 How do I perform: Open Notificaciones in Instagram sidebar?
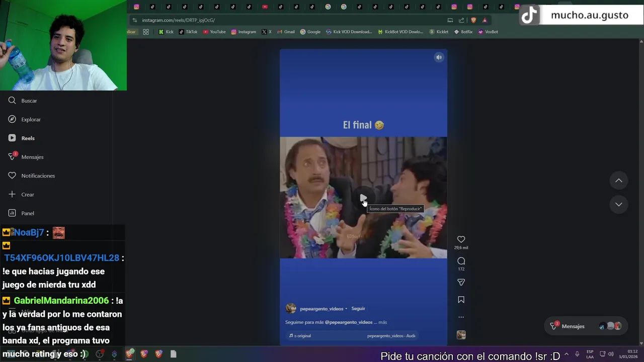point(31,175)
